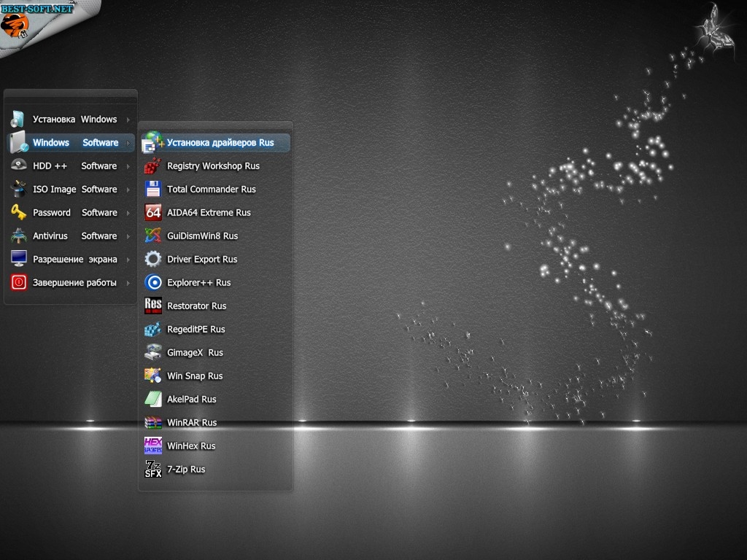Image resolution: width=747 pixels, height=560 pixels.
Task: Click the GimageX drive icon
Action: (x=153, y=352)
